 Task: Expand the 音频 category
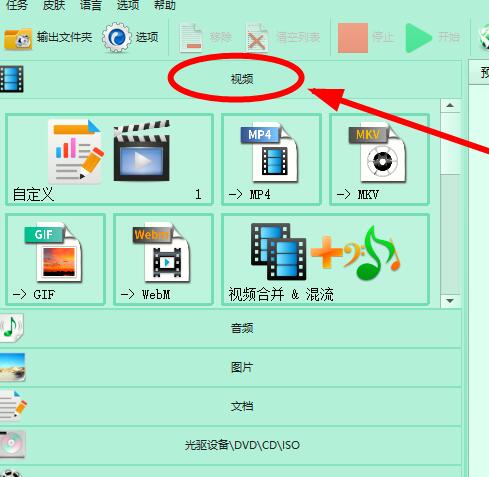pyautogui.click(x=231, y=328)
